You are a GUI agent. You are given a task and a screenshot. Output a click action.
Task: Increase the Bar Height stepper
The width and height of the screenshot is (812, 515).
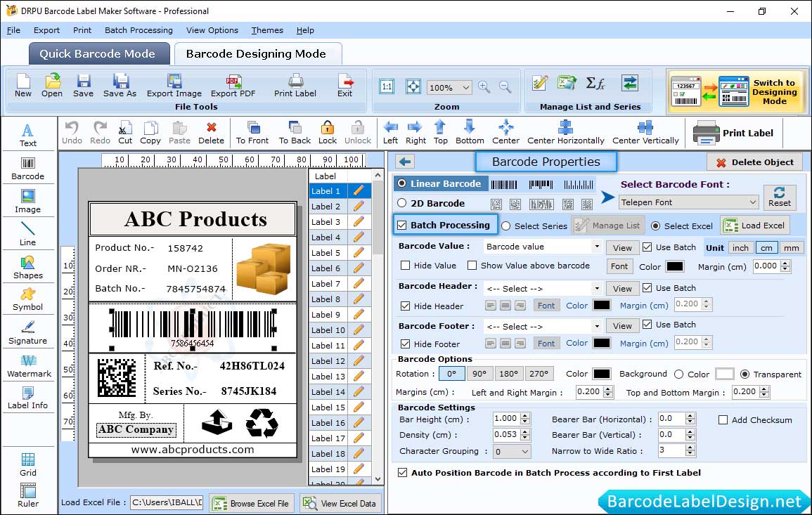coord(525,416)
